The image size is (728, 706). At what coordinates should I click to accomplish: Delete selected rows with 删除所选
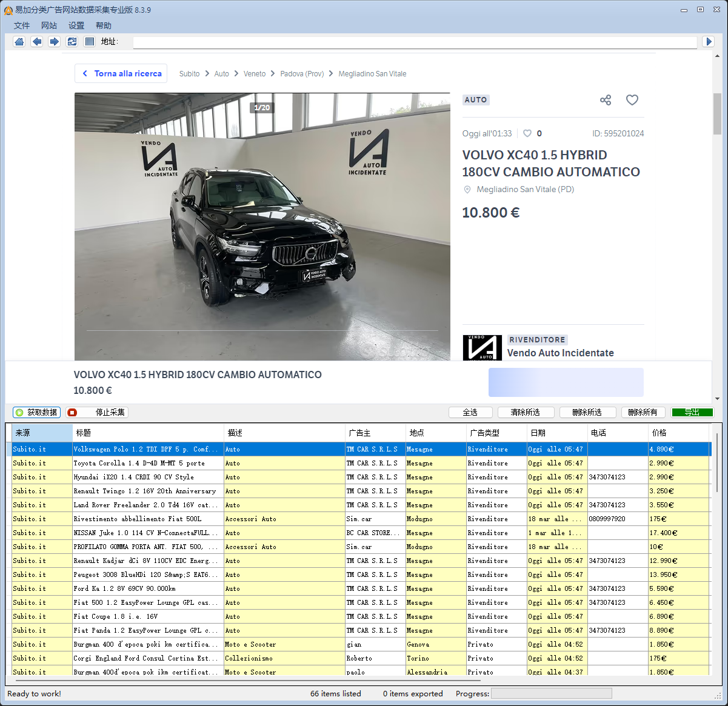click(x=587, y=412)
